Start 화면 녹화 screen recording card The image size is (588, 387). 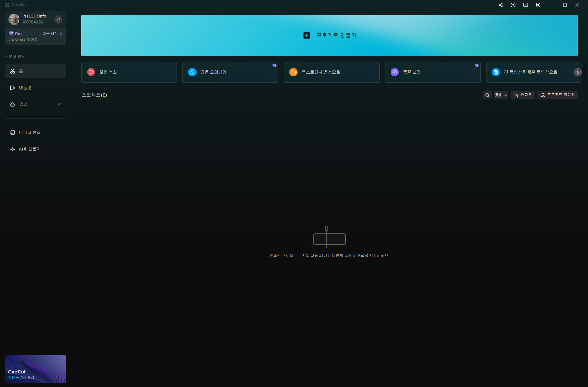pyautogui.click(x=129, y=72)
